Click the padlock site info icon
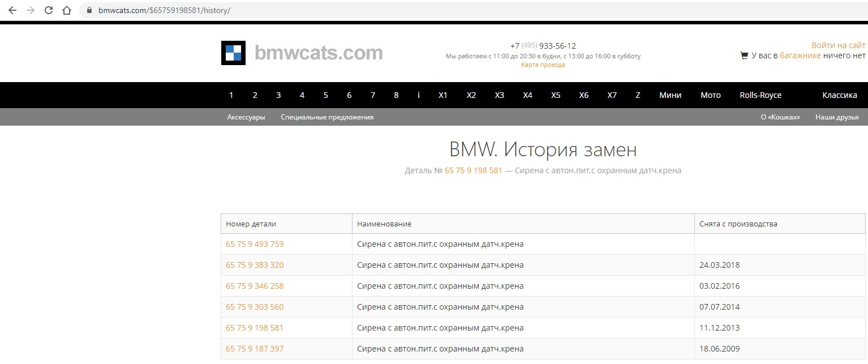Viewport: 868px width, 364px height. (x=88, y=10)
